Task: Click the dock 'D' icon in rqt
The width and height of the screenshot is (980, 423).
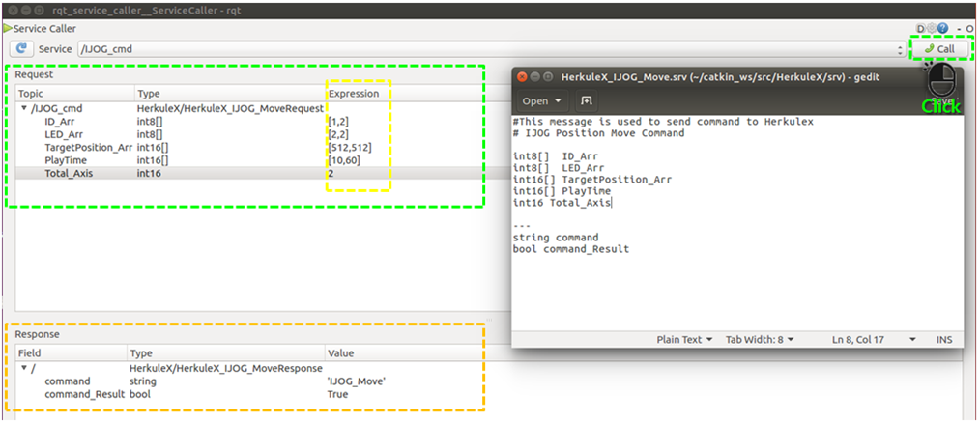Action: [921, 28]
